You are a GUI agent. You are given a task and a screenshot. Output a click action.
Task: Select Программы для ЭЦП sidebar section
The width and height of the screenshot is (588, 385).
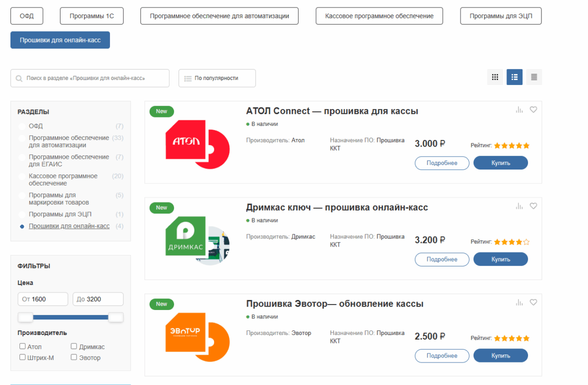[x=60, y=214]
